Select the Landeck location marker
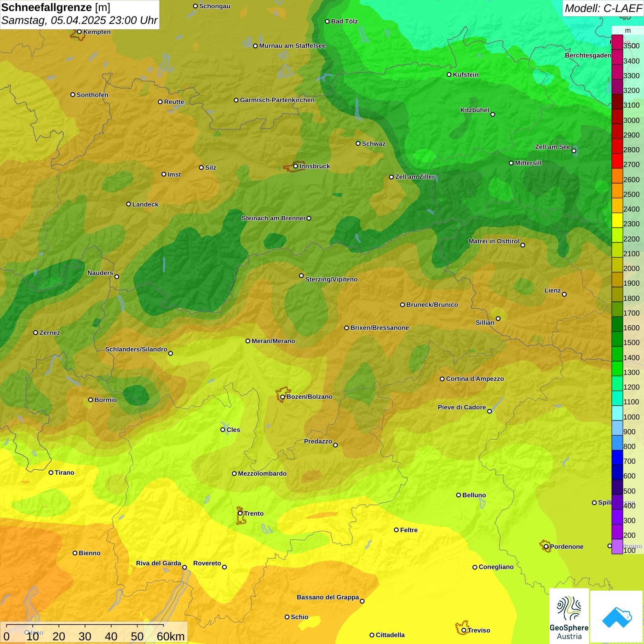644x644 pixels. tap(129, 204)
